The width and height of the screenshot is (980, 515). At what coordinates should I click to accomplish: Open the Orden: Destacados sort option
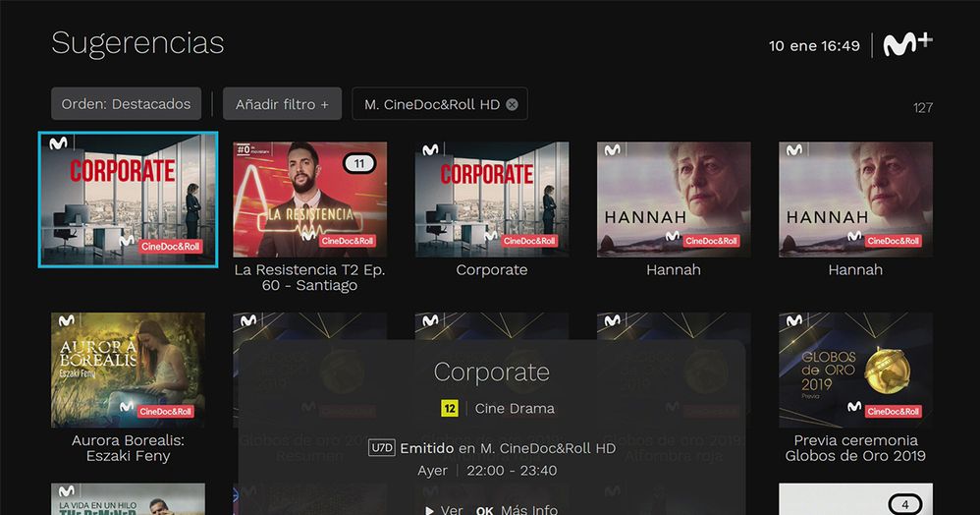click(127, 104)
